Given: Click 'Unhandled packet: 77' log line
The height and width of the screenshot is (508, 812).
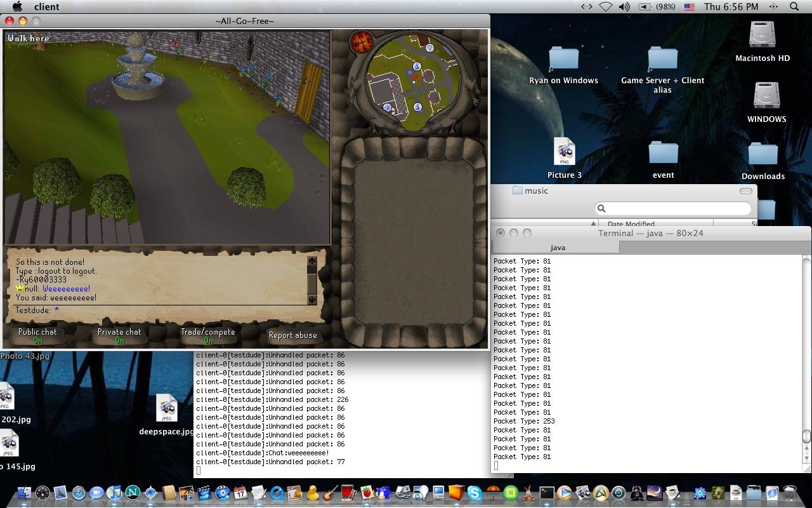Looking at the screenshot, I should pos(270,462).
